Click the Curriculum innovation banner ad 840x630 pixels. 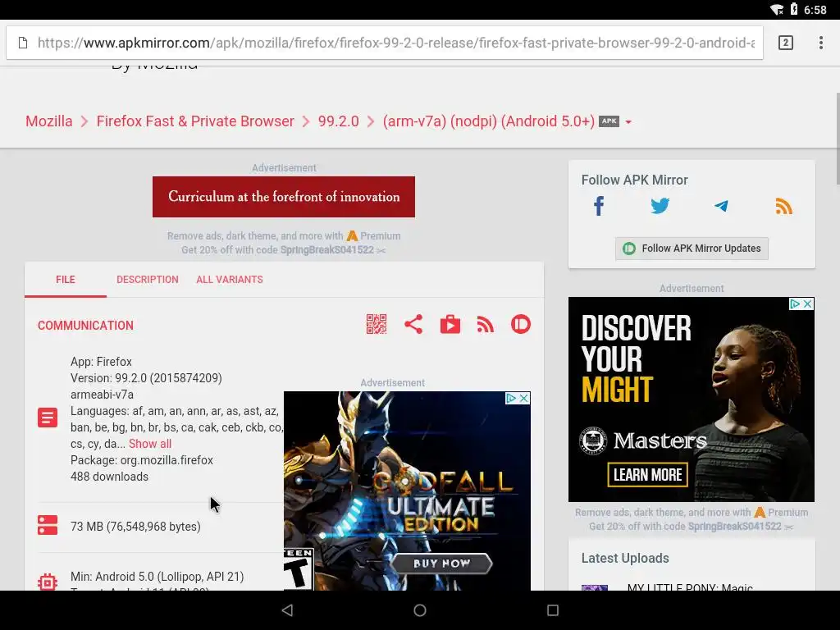(283, 197)
